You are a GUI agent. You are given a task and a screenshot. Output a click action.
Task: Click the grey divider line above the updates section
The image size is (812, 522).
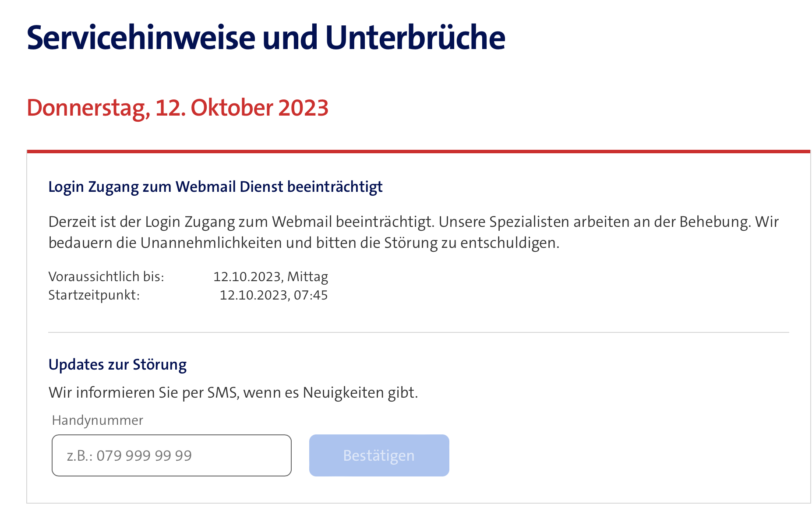418,332
